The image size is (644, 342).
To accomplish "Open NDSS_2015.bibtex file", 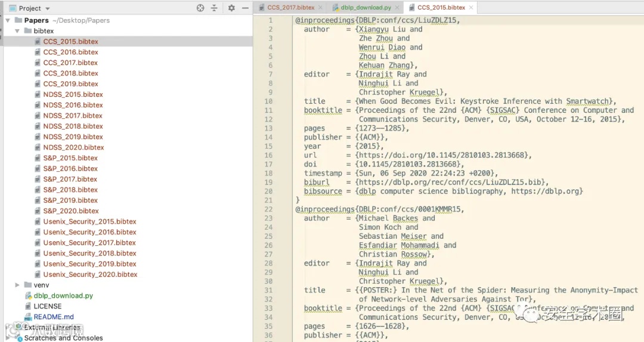I will [73, 94].
